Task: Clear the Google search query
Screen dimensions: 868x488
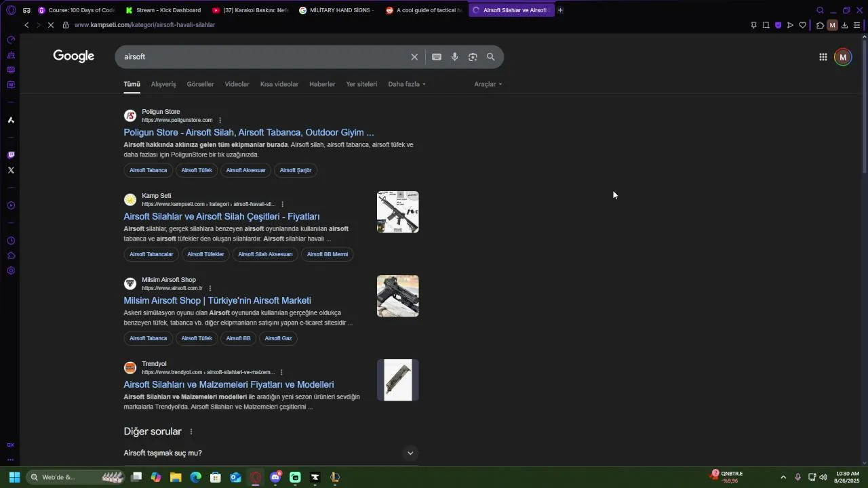Action: point(414,57)
